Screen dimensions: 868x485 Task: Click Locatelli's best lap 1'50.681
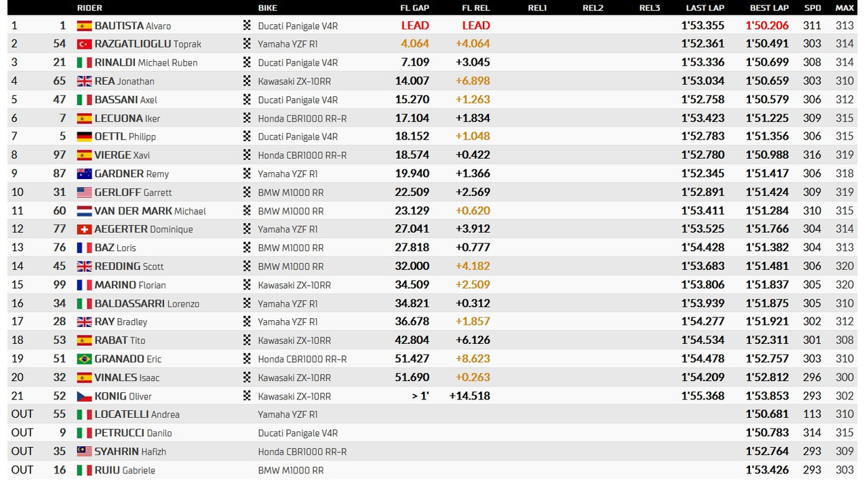[x=767, y=414]
